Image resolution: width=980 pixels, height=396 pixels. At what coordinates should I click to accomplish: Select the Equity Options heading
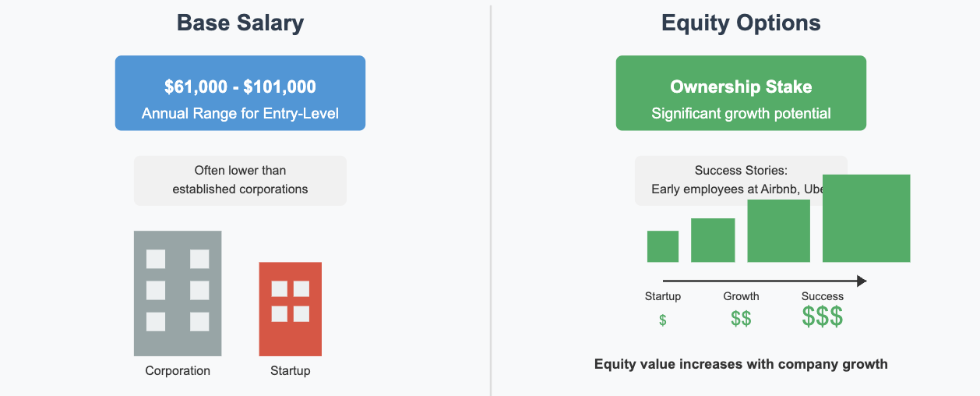coord(741,23)
